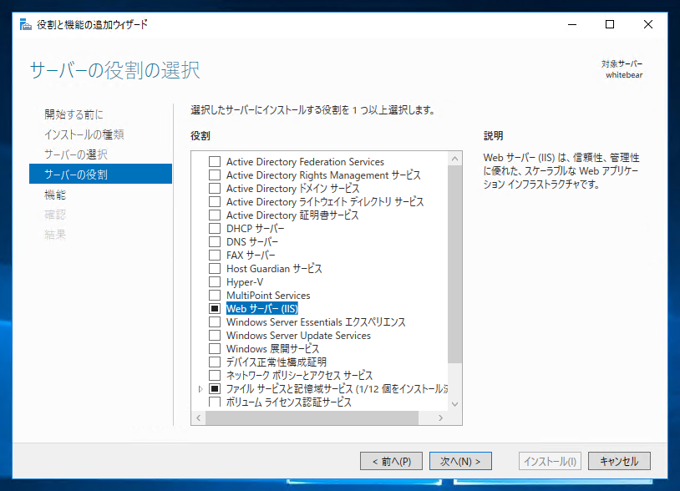Image resolution: width=680 pixels, height=491 pixels.
Task: Select the ボリューム ライセンス認証サービス label
Action: [x=289, y=402]
